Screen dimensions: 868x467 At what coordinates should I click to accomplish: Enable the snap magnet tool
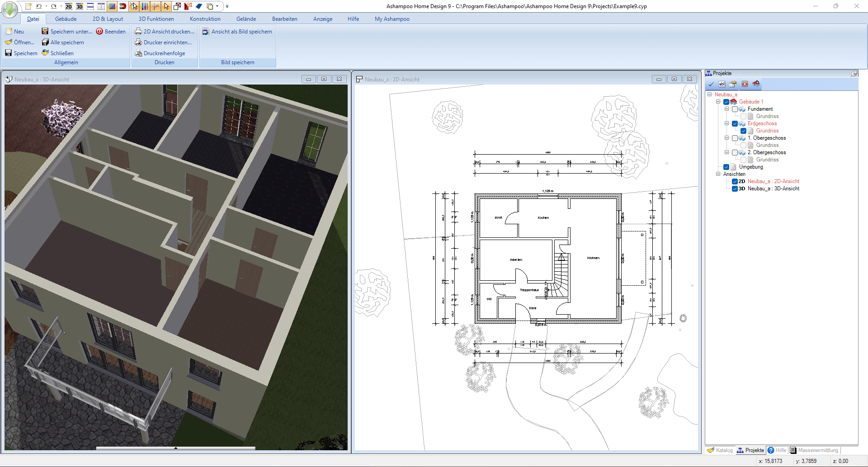pos(123,6)
